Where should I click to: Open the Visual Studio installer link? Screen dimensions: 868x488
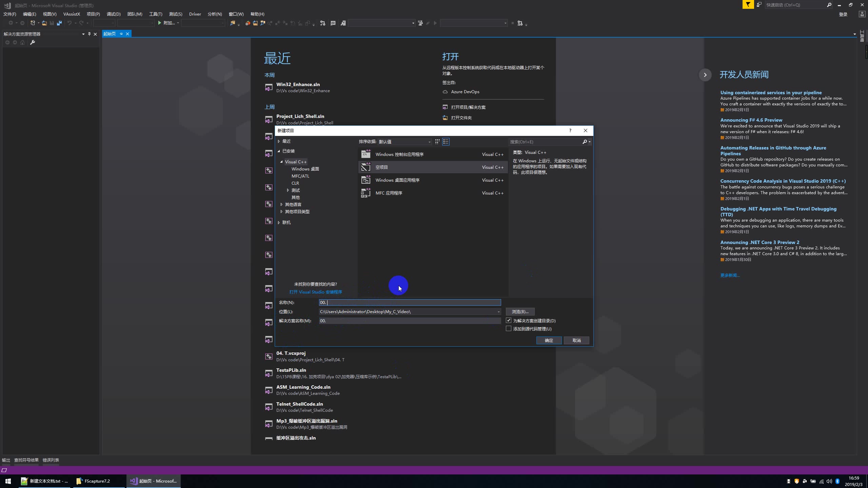pos(315,292)
